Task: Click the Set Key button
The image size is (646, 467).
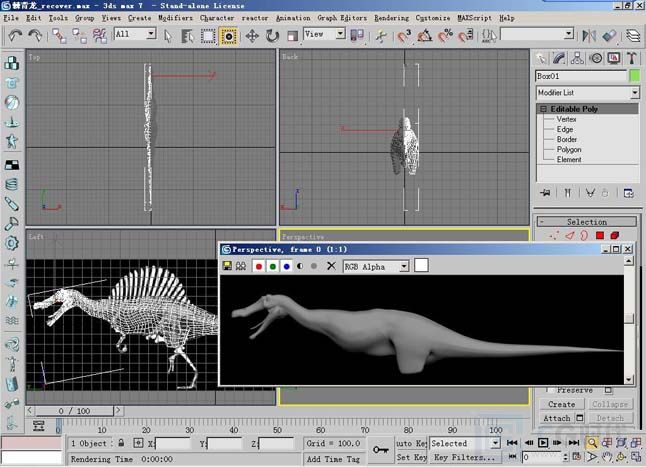Action: click(x=412, y=458)
